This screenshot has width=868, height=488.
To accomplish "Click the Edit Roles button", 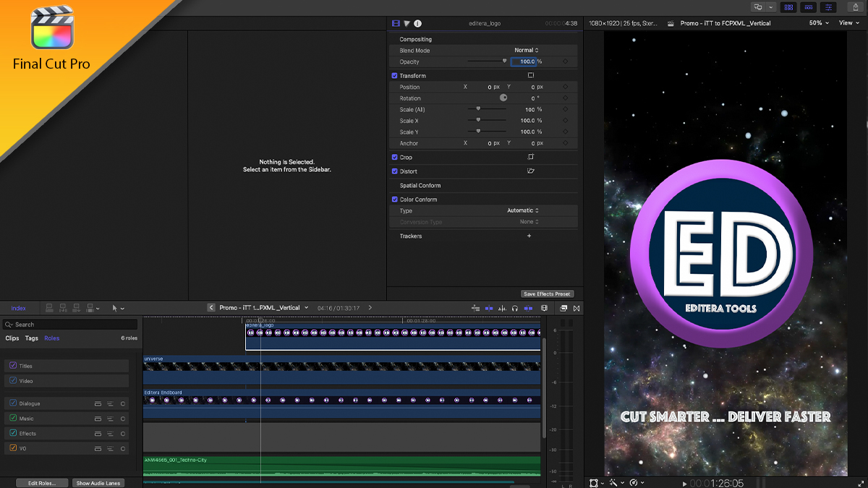I will click(42, 482).
